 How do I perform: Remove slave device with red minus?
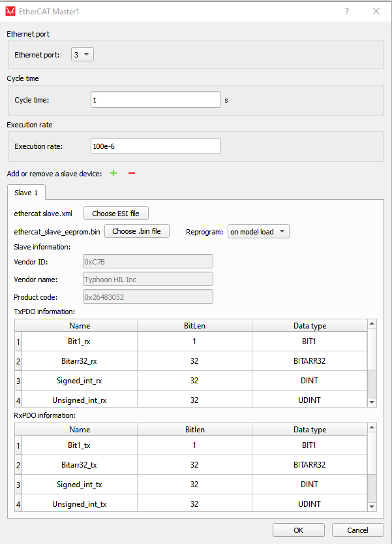(132, 173)
